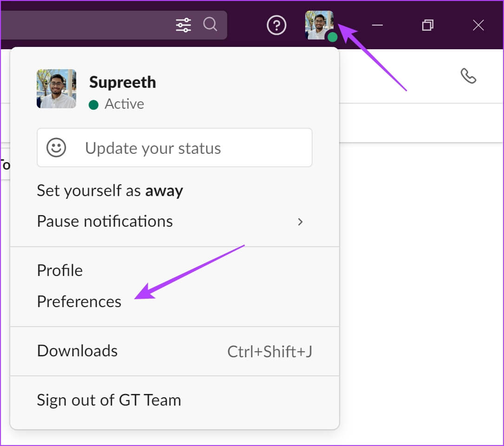Viewport: 504px width, 446px height.
Task: Open the Profile menu entry
Action: (60, 270)
